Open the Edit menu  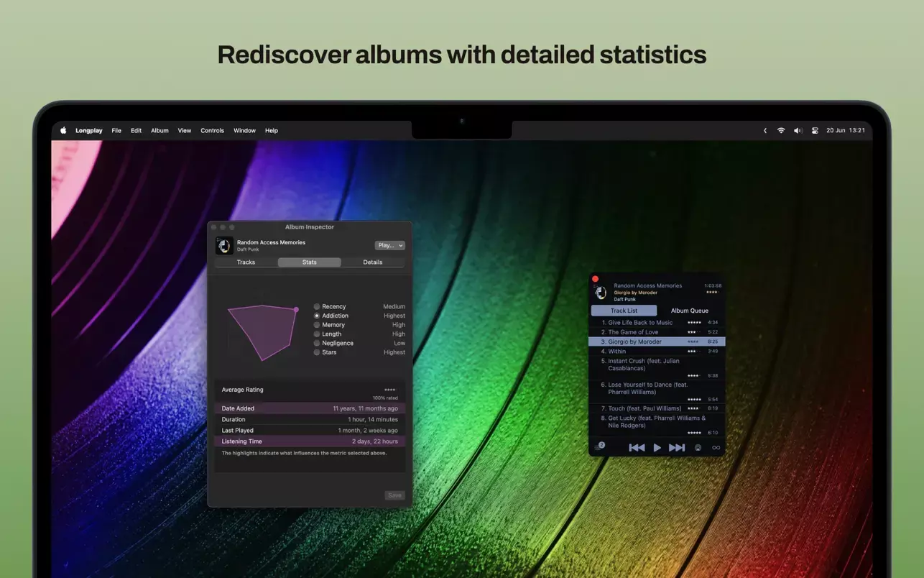136,130
